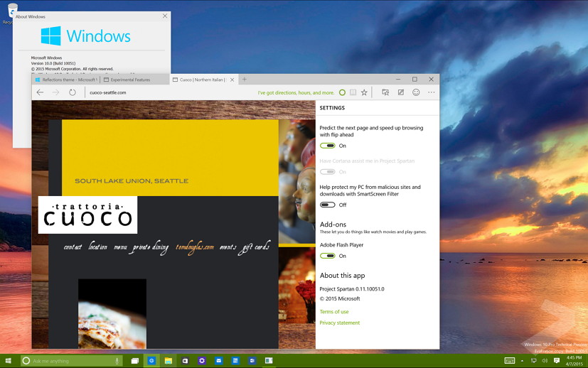Refresh the page with reload icon
588x368 pixels.
tap(73, 92)
